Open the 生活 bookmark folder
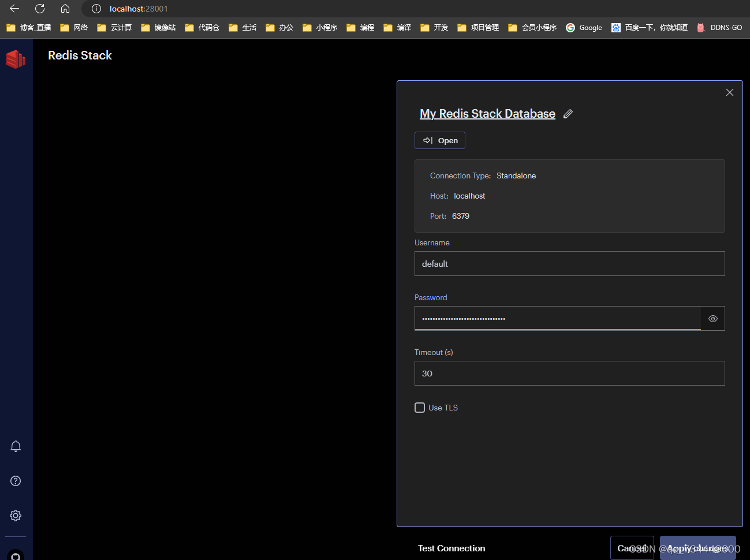The height and width of the screenshot is (560, 750). click(x=243, y=28)
